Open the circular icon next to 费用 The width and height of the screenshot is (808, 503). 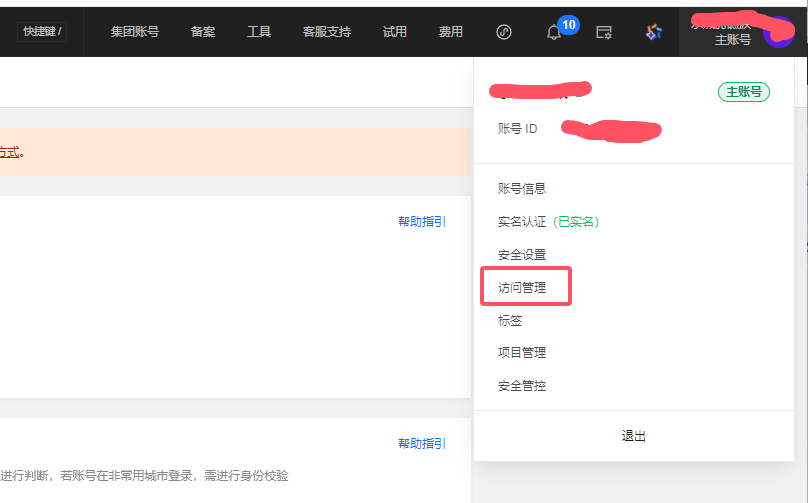pyautogui.click(x=504, y=32)
